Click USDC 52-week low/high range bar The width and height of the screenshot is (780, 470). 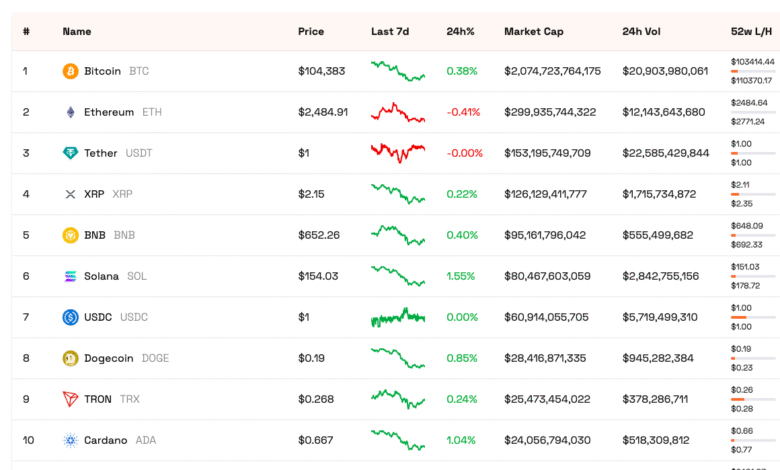(x=753, y=317)
